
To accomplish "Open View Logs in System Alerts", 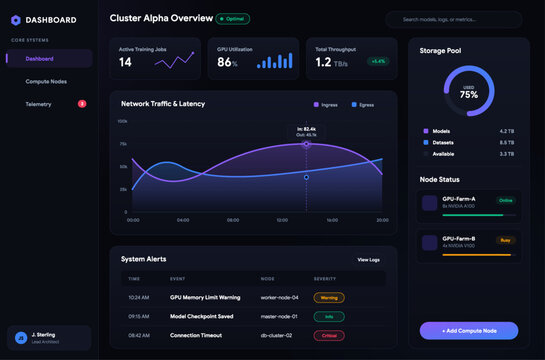I will (368, 260).
